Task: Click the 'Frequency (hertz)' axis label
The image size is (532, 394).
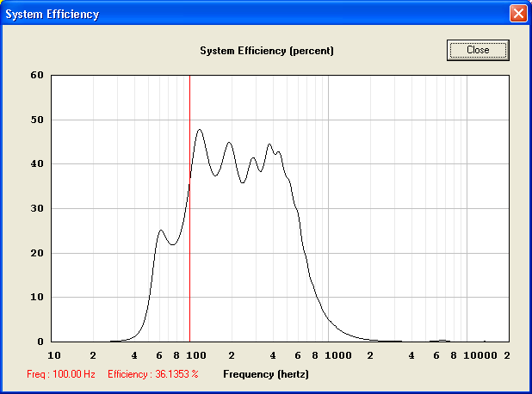Action: click(x=266, y=374)
